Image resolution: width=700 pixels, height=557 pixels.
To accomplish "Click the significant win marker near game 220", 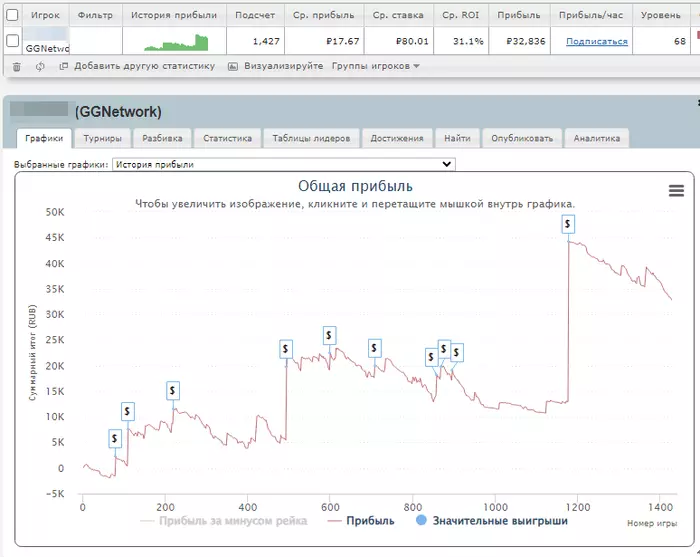I will click(x=173, y=391).
